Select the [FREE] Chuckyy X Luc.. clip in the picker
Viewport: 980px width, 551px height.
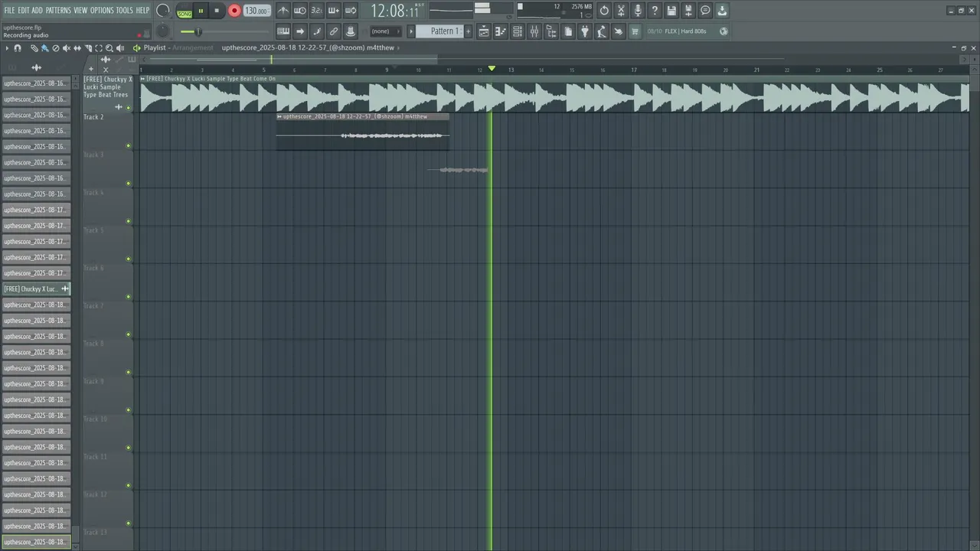[x=36, y=289]
